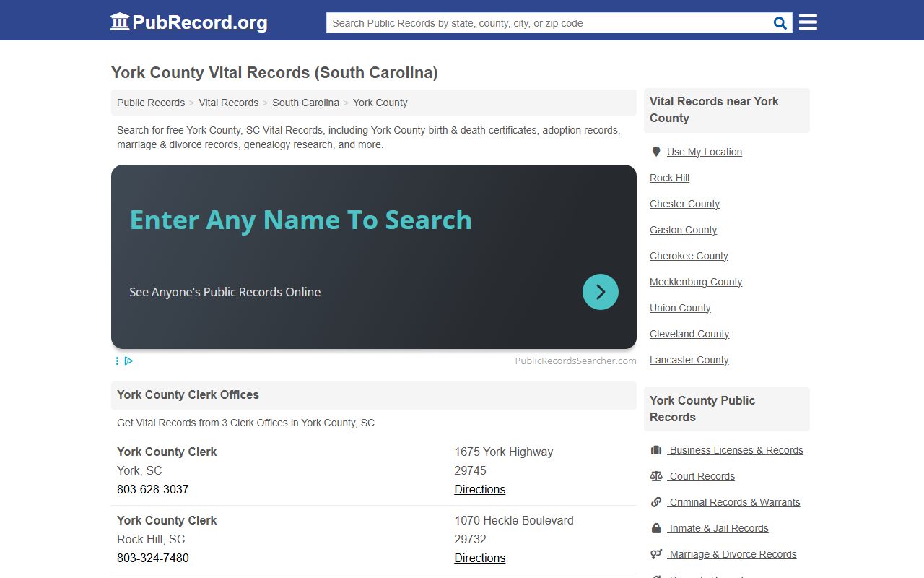Click See Anyone's Public Records Online text

click(x=225, y=292)
